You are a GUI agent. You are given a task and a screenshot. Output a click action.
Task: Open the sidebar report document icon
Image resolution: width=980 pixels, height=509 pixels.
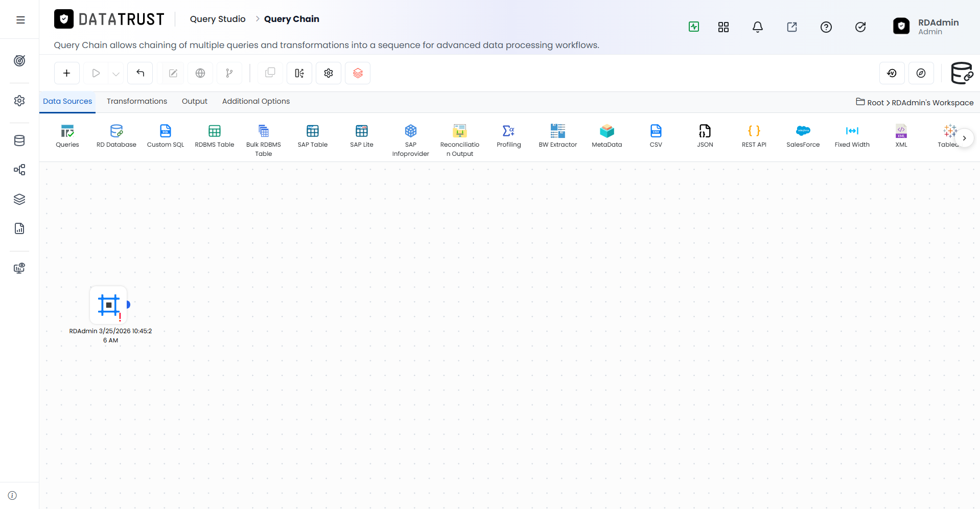[x=19, y=228]
